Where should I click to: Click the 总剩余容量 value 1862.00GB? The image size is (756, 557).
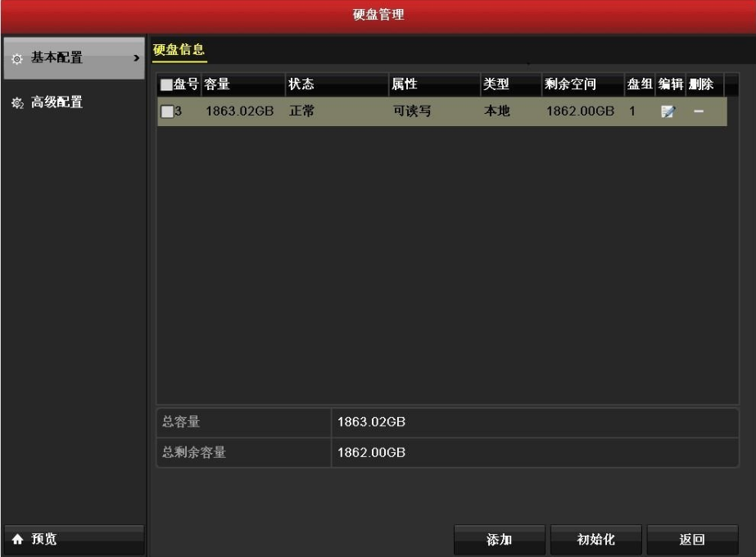372,452
